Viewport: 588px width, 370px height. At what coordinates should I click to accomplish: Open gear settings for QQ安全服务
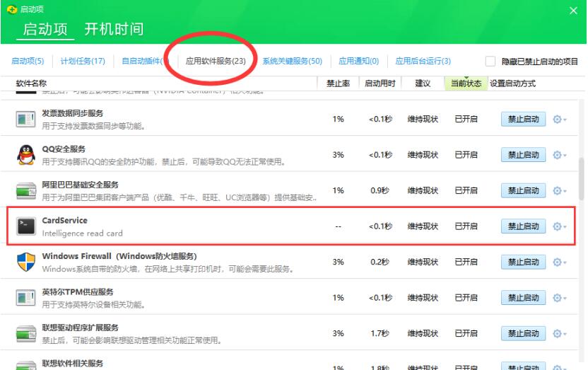point(558,155)
